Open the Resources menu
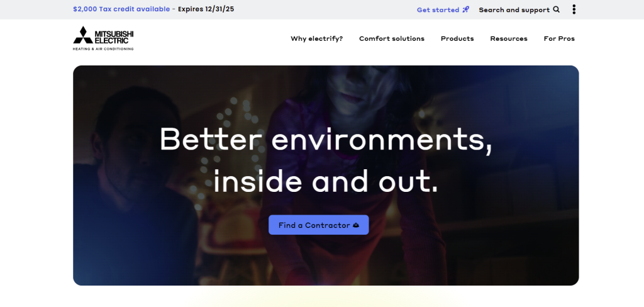 (508, 38)
